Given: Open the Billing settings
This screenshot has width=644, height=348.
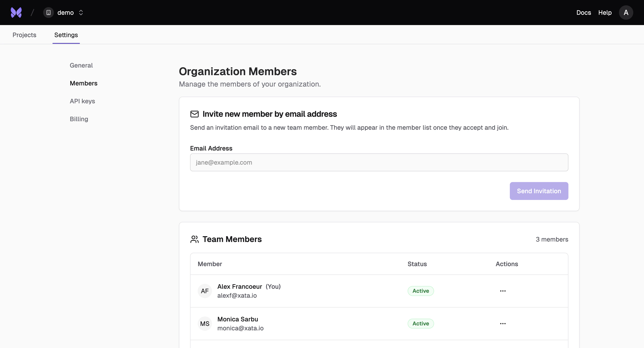Looking at the screenshot, I should [79, 119].
